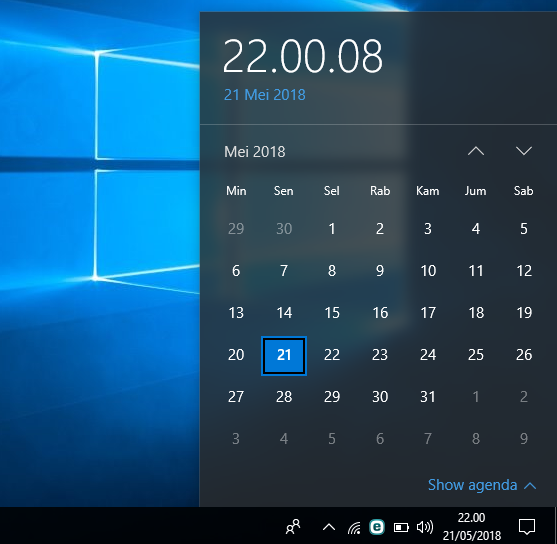This screenshot has width=557, height=544.
Task: Select May 1 in the calendar
Action: click(332, 229)
